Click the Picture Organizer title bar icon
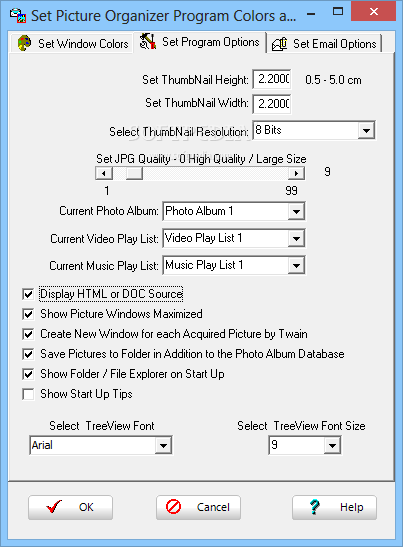Image resolution: width=403 pixels, height=547 pixels. tap(18, 15)
